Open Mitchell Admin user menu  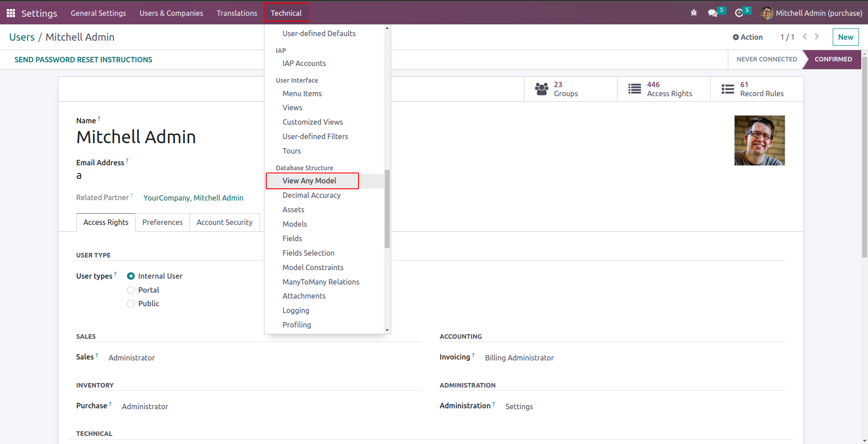pyautogui.click(x=812, y=13)
